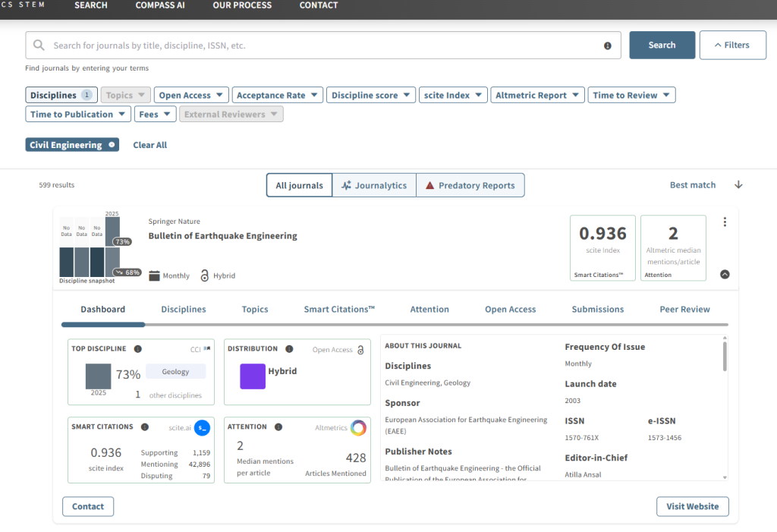Image resolution: width=777 pixels, height=532 pixels.
Task: Click the red warning triangle on Predatory Reports
Action: [x=432, y=184]
